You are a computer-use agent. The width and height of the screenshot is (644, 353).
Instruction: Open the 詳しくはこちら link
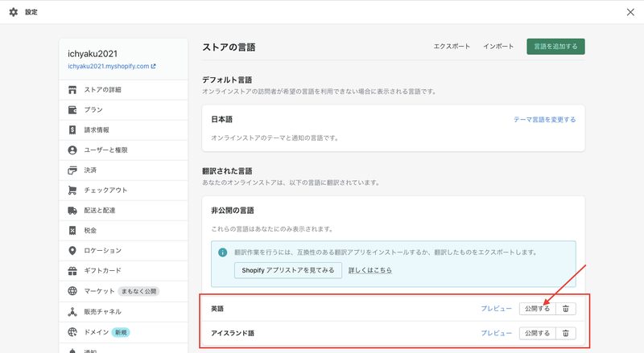(370, 270)
